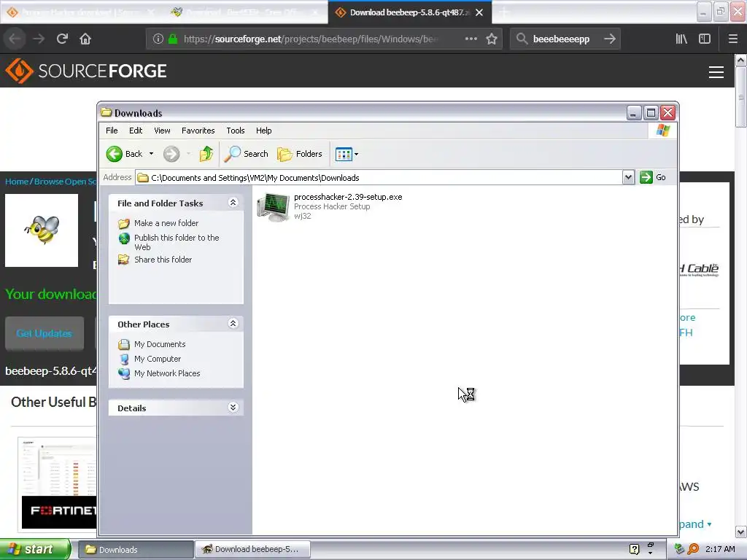Go to Firefox home page
Viewport: 747px width, 560px height.
pos(85,39)
